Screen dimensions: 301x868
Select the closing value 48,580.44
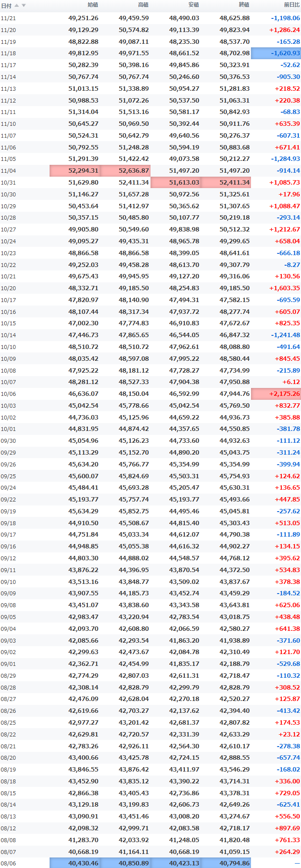click(235, 359)
